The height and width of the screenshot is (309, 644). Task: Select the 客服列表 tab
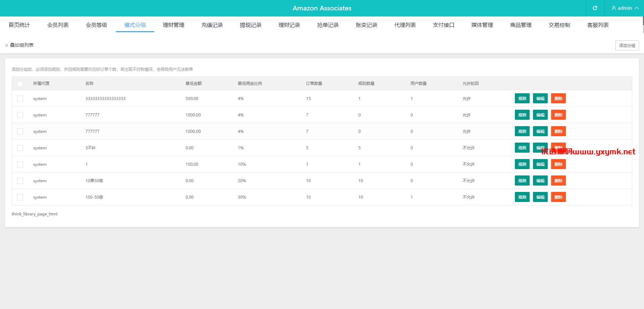(x=598, y=25)
